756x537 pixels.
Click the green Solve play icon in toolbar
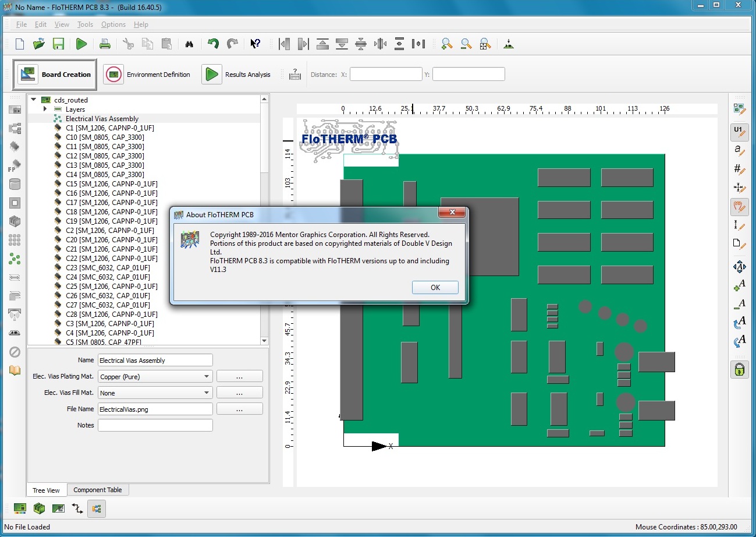click(x=81, y=44)
